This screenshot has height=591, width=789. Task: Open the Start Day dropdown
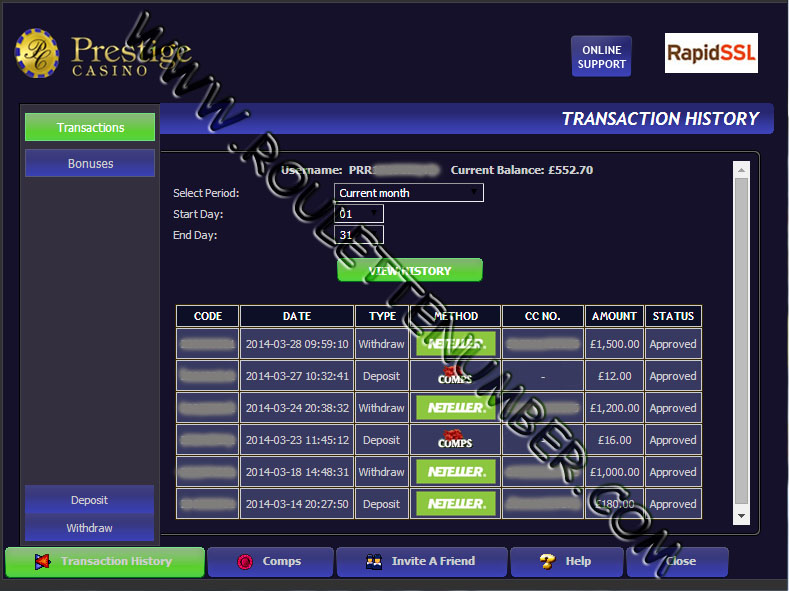coord(359,214)
